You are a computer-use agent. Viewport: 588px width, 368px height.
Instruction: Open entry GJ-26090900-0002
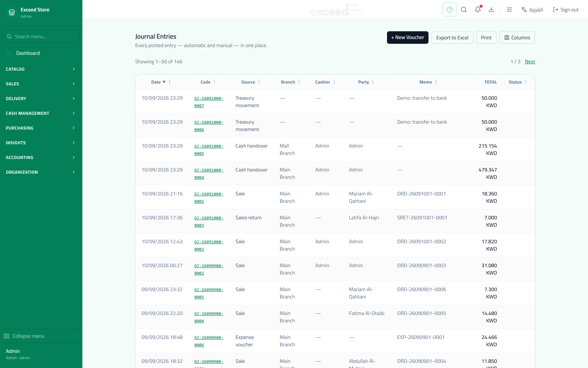209,269
